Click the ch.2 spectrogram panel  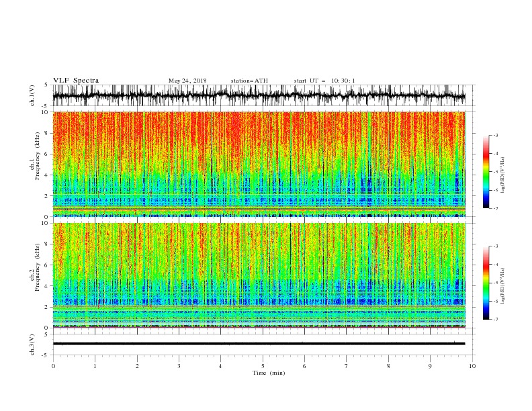coord(259,275)
